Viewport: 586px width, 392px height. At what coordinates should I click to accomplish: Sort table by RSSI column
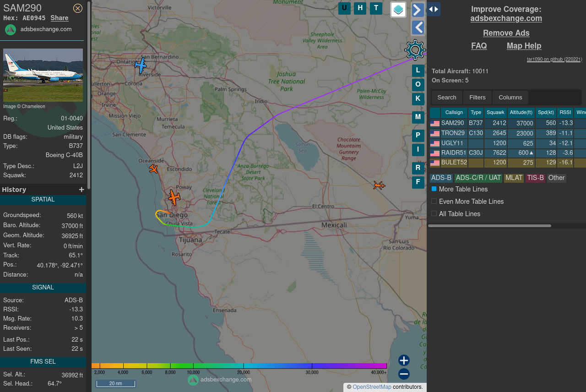pyautogui.click(x=565, y=113)
